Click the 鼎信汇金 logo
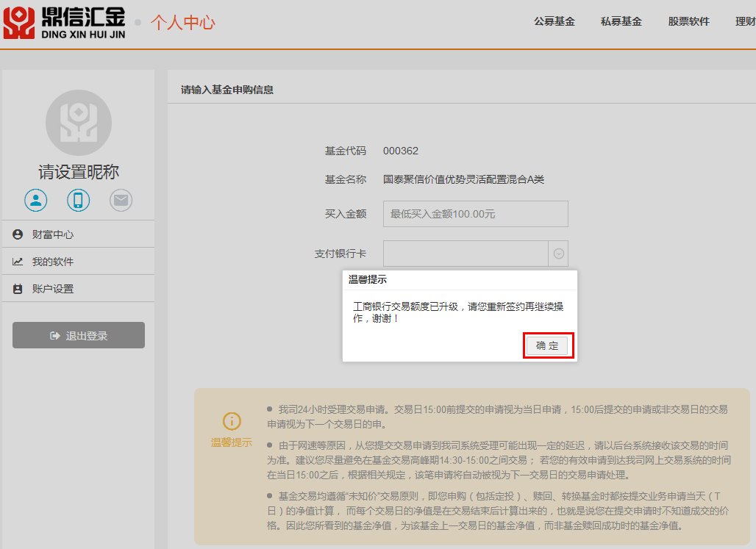 point(64,22)
